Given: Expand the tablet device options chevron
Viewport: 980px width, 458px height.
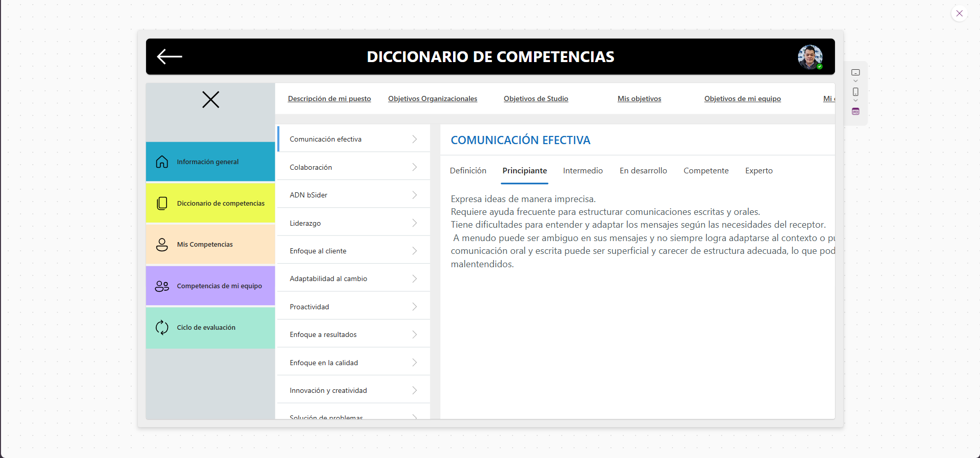Looking at the screenshot, I should pos(855,81).
